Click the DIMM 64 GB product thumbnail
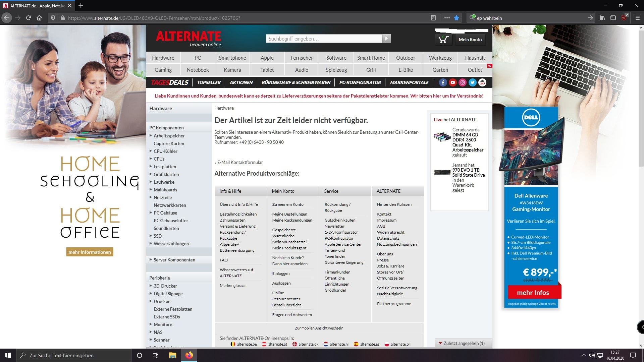 coord(442,137)
